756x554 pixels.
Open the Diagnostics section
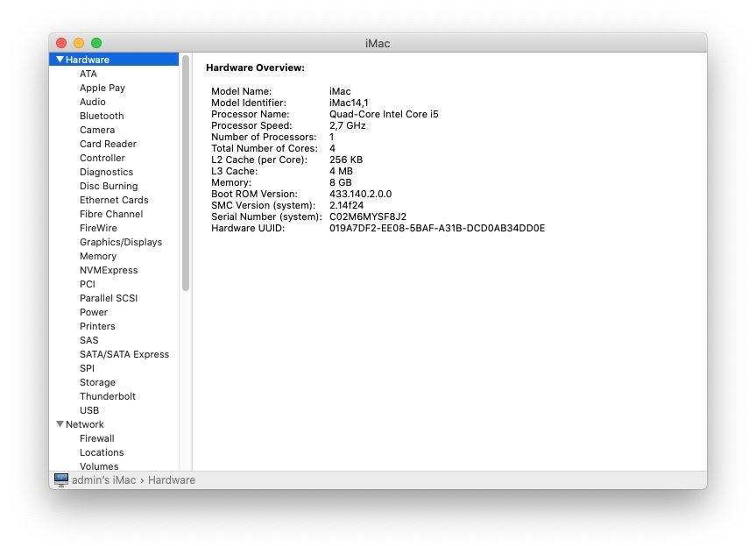107,172
